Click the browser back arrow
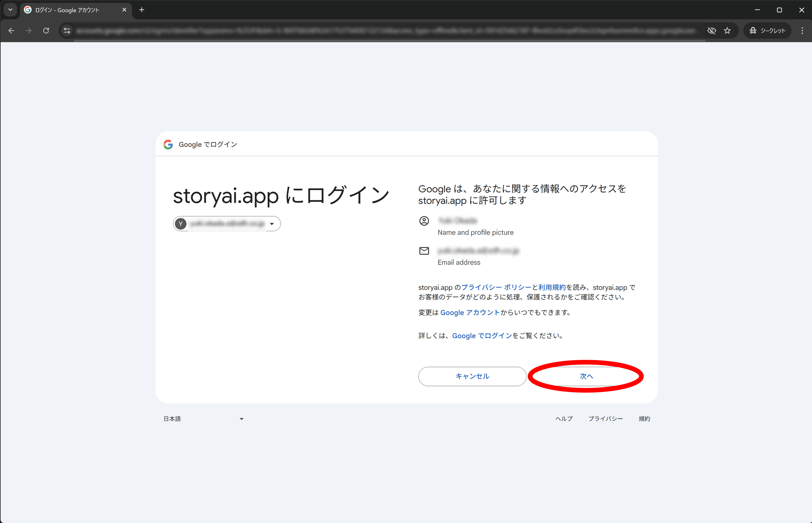812x523 pixels. tap(11, 31)
